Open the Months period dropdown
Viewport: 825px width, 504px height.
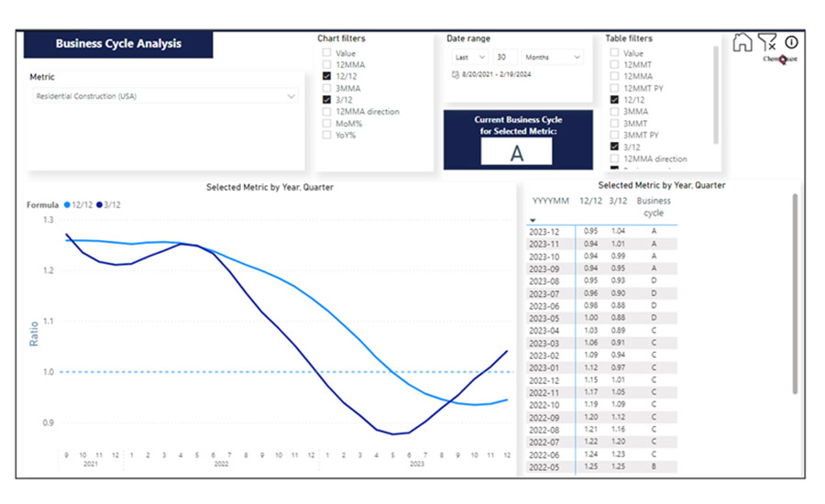coord(553,58)
